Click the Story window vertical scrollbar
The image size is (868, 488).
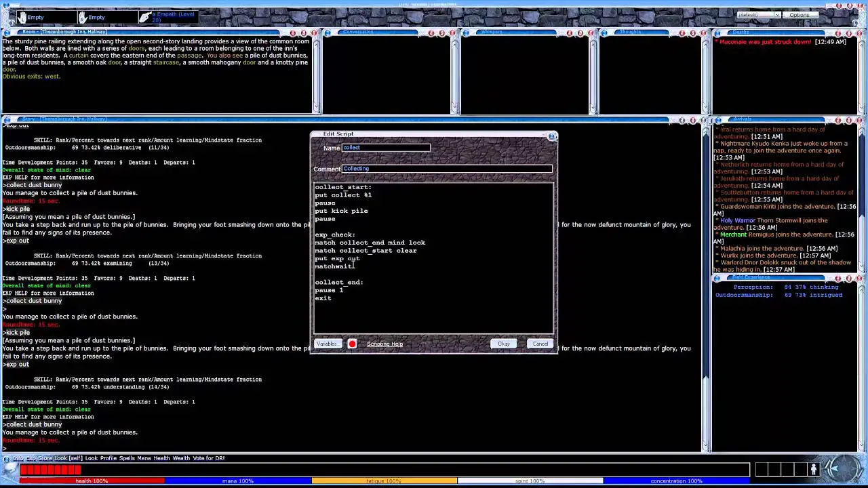[x=705, y=288]
